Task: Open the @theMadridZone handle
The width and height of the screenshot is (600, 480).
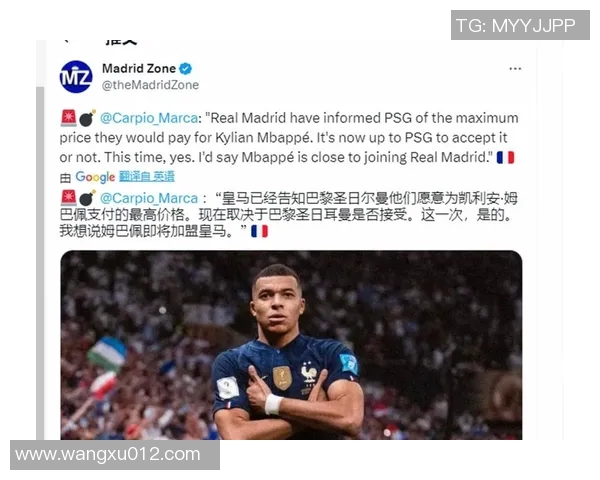Action: [x=150, y=85]
